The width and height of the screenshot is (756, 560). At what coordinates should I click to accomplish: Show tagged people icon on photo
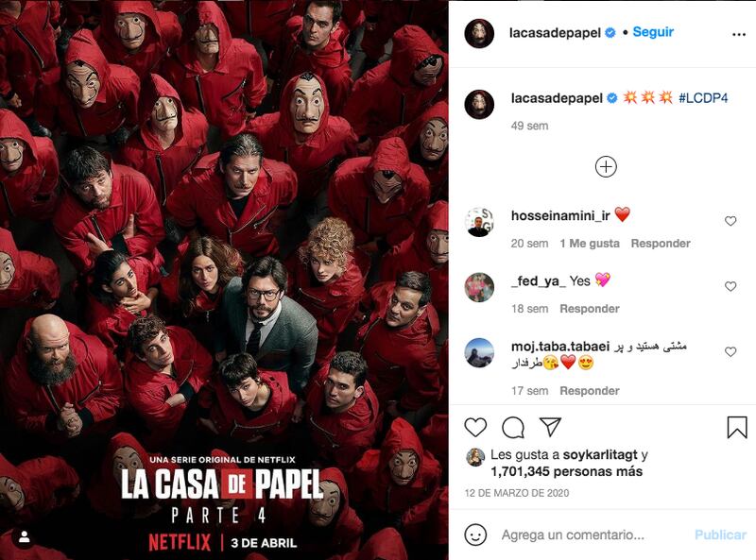click(x=25, y=538)
